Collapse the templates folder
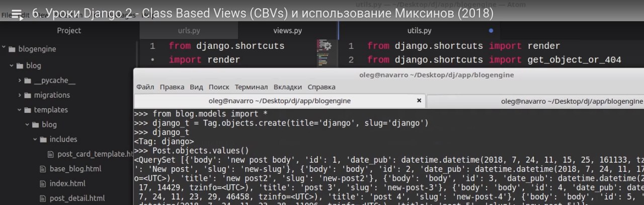644x205 pixels. [x=20, y=110]
